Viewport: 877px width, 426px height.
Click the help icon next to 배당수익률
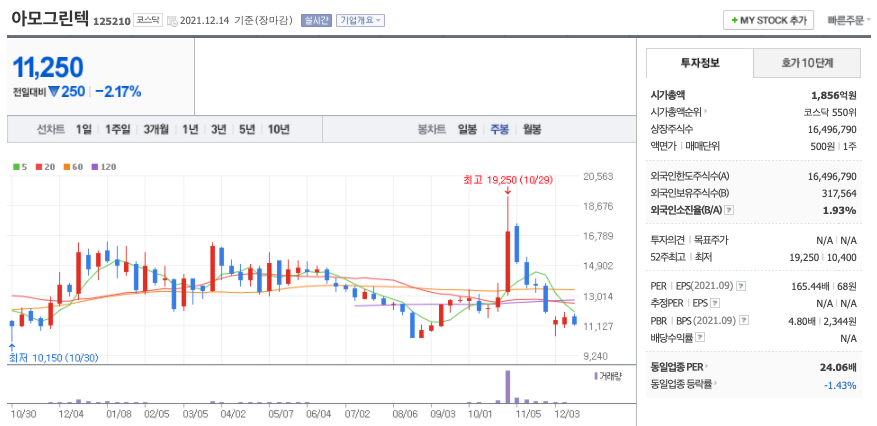(700, 338)
